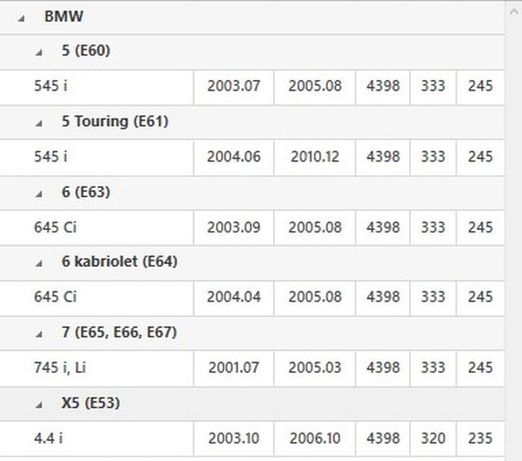
Task: Collapse the 6 kabriolet (E64) group
Action: tap(39, 263)
